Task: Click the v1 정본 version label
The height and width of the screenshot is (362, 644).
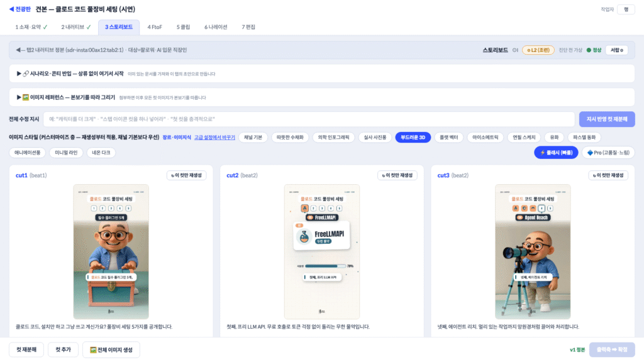Action: pos(577,349)
